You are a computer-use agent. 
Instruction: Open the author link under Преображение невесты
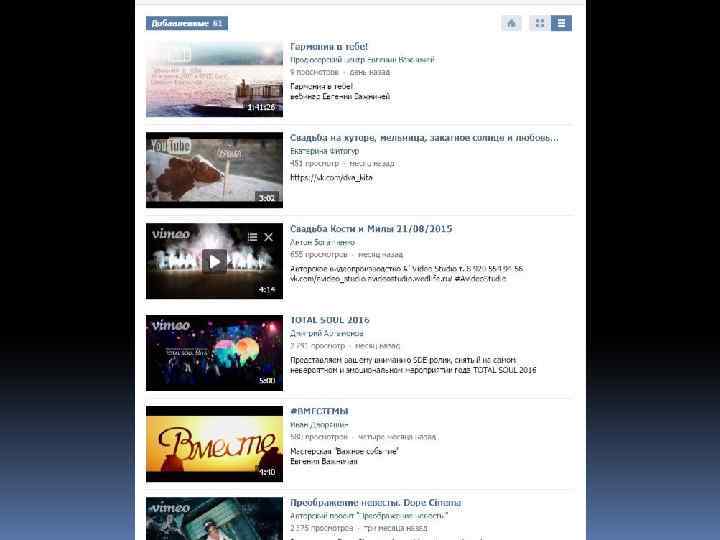coord(369,516)
